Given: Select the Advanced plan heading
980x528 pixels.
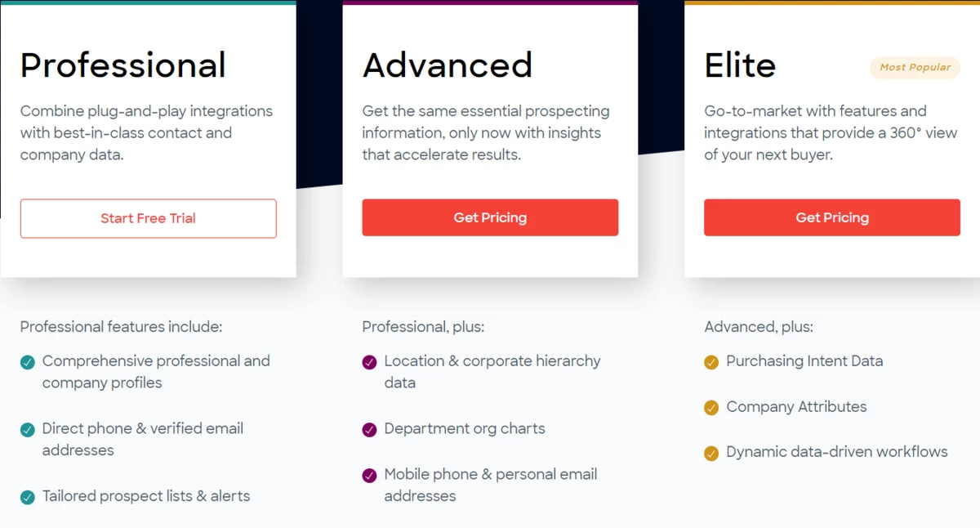Looking at the screenshot, I should (x=448, y=65).
